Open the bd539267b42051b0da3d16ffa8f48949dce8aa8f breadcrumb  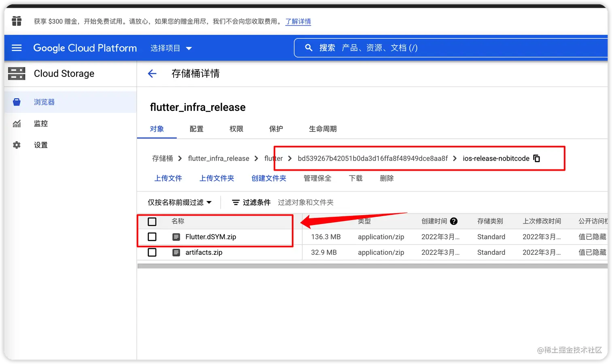coord(373,158)
